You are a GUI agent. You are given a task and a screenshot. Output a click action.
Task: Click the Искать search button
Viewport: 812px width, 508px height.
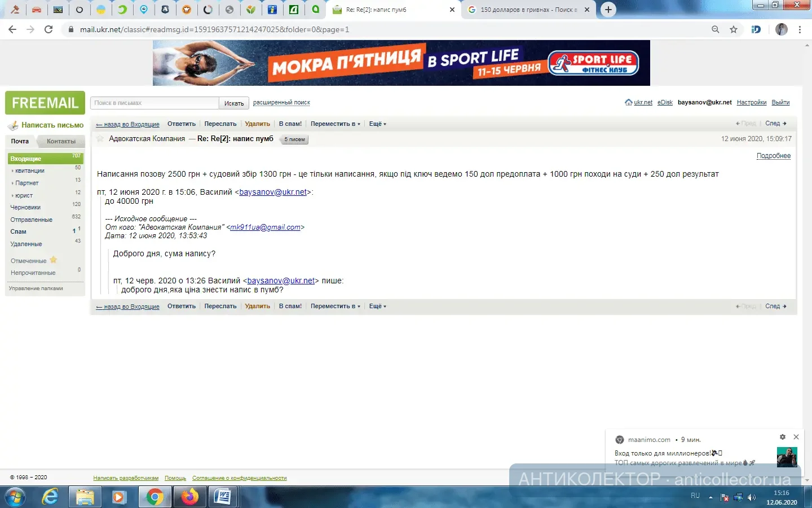tap(233, 103)
